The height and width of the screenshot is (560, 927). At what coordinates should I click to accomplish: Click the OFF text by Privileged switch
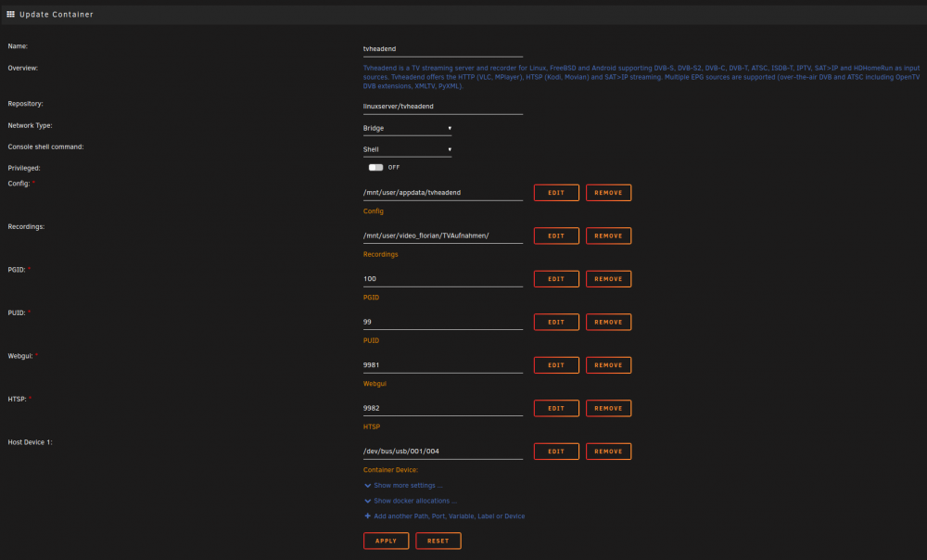point(394,167)
